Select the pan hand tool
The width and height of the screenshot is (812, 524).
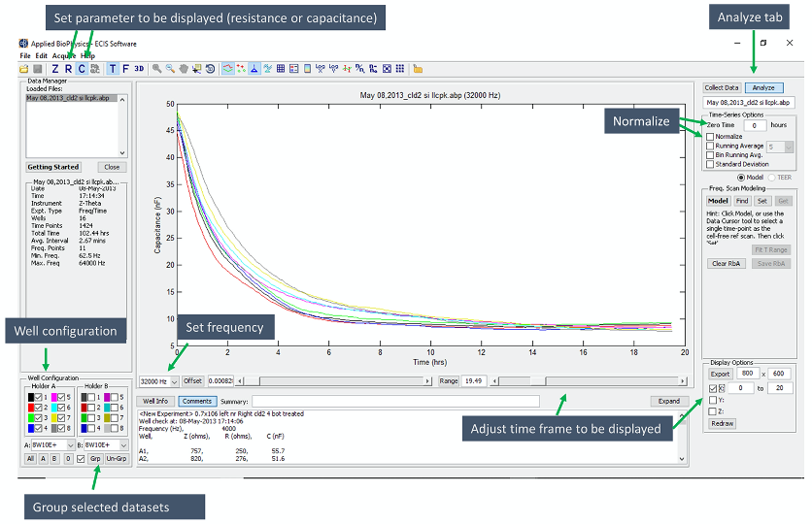coord(185,69)
